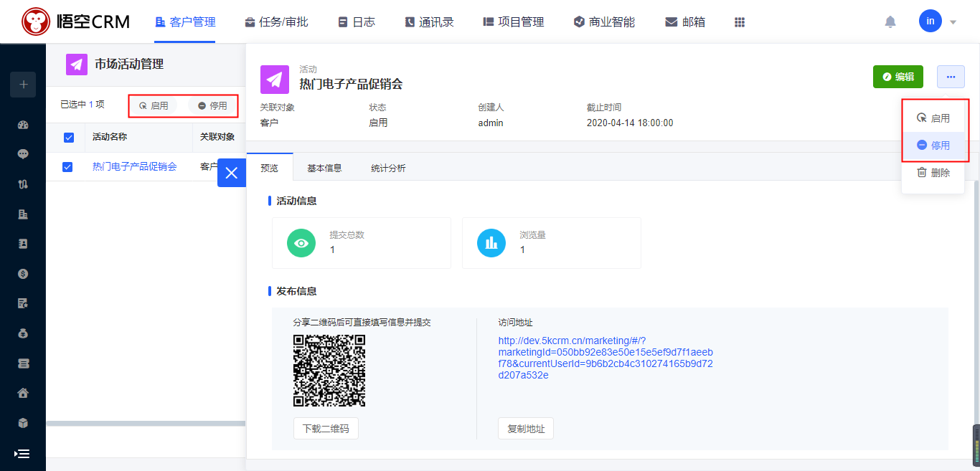Select 停用 in the dropdown menu
The image size is (980, 471).
coord(933,146)
